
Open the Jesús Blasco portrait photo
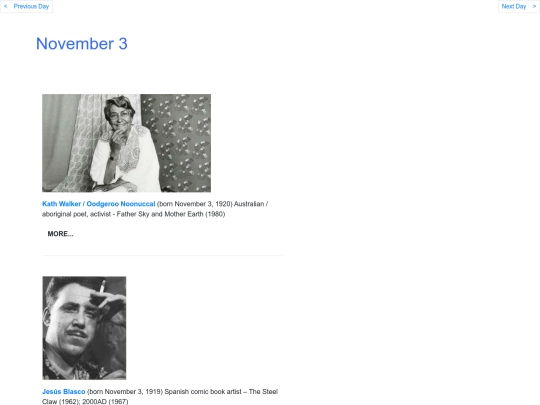[84, 328]
